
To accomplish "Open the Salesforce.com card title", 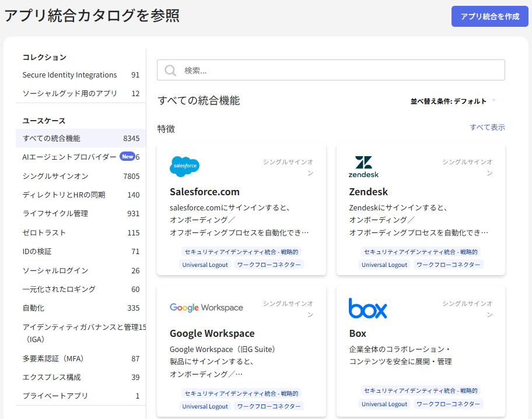I will [x=205, y=192].
